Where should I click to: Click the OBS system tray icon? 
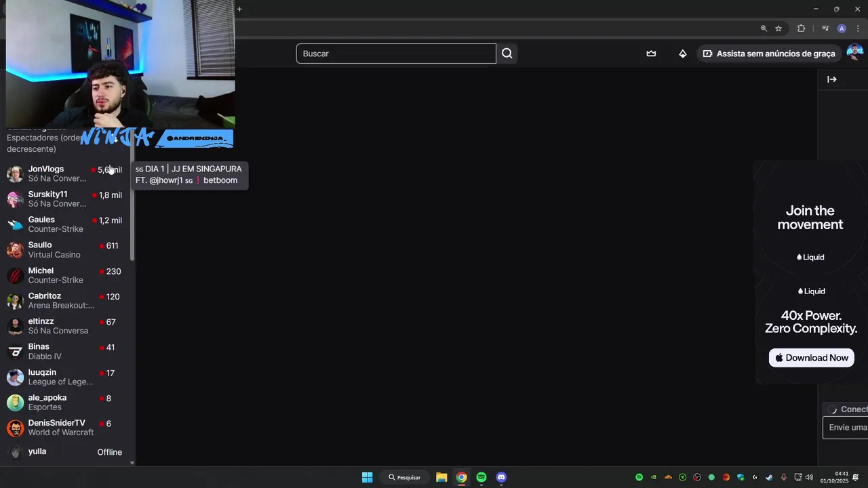[697, 477]
